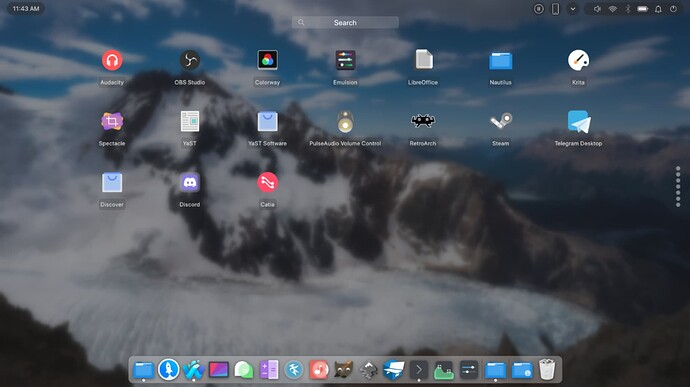This screenshot has width=690, height=387.
Task: Open the terminal from the dock
Action: tap(418, 369)
